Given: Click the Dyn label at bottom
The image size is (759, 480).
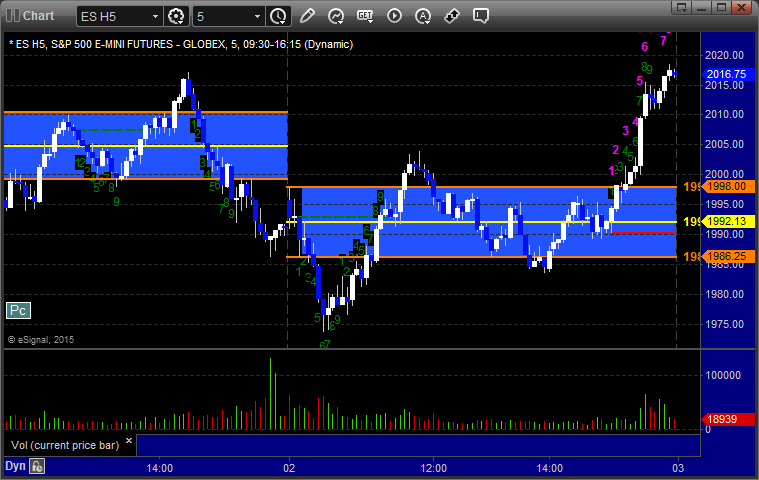Looking at the screenshot, I should tap(15, 466).
